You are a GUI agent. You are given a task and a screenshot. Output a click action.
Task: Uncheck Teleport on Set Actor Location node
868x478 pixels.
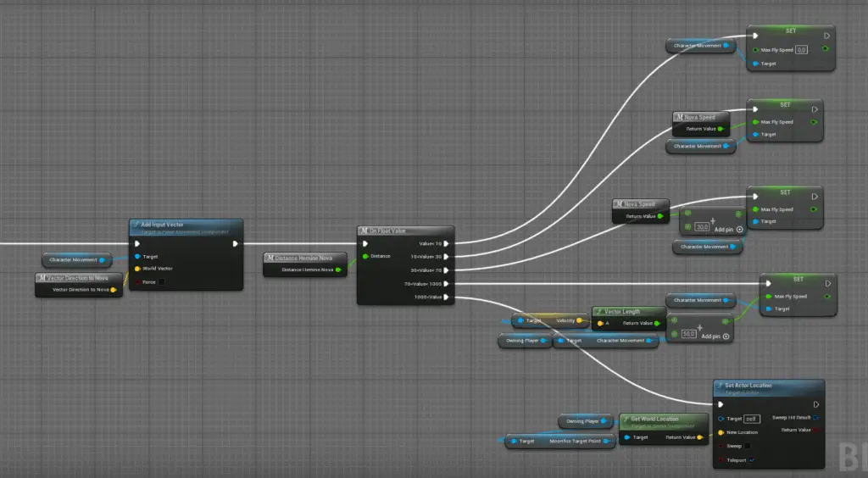753,460
